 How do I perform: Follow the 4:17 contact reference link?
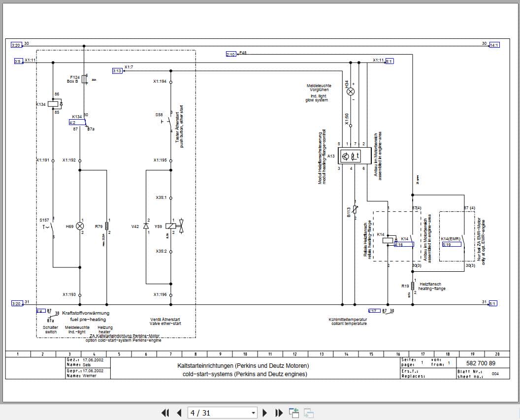coord(374,311)
